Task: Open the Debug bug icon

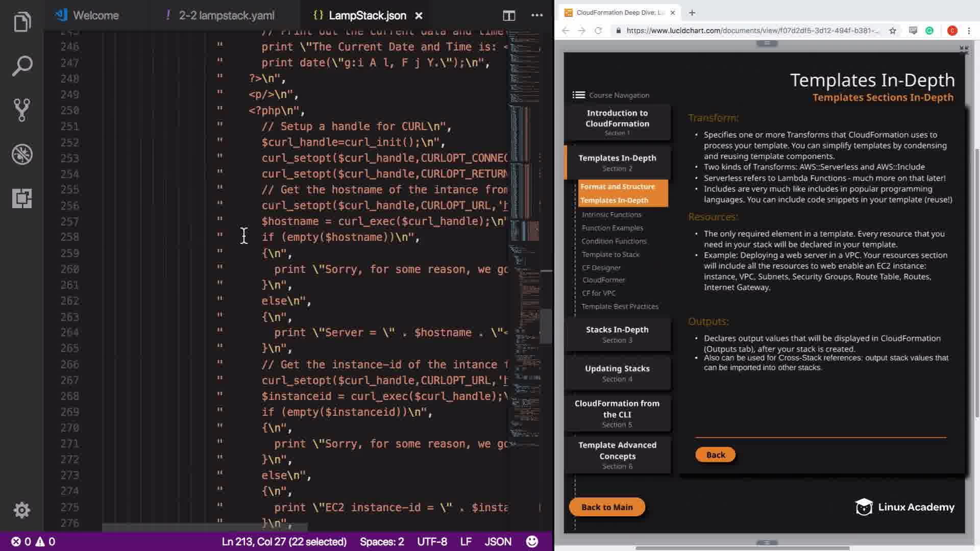Action: pyautogui.click(x=22, y=154)
